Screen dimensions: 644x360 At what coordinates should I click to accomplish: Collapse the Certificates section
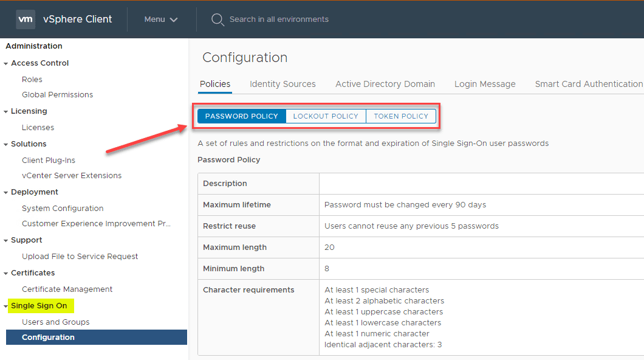coord(6,272)
